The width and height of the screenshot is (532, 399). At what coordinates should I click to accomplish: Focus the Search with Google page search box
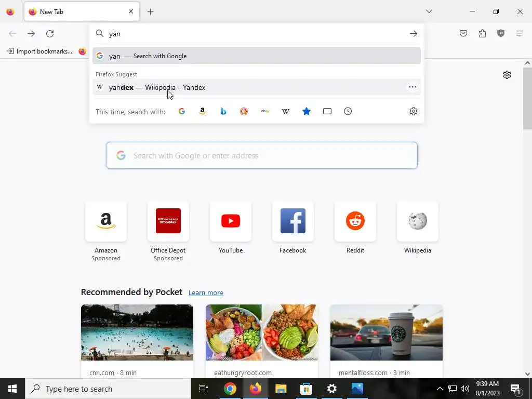262,155
